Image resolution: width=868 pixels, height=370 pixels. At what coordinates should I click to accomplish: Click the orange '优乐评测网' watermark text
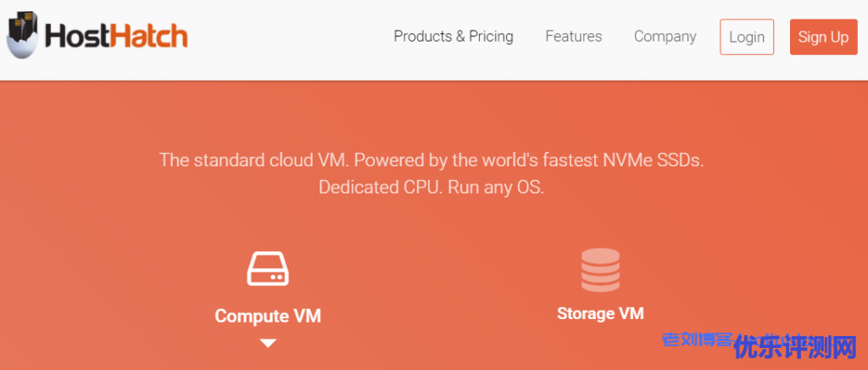795,347
